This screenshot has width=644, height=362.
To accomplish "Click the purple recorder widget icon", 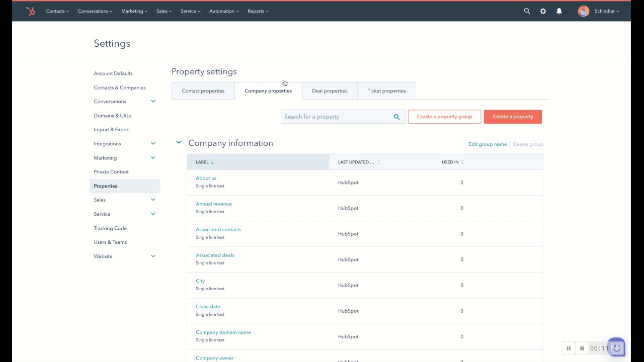I will point(617,347).
